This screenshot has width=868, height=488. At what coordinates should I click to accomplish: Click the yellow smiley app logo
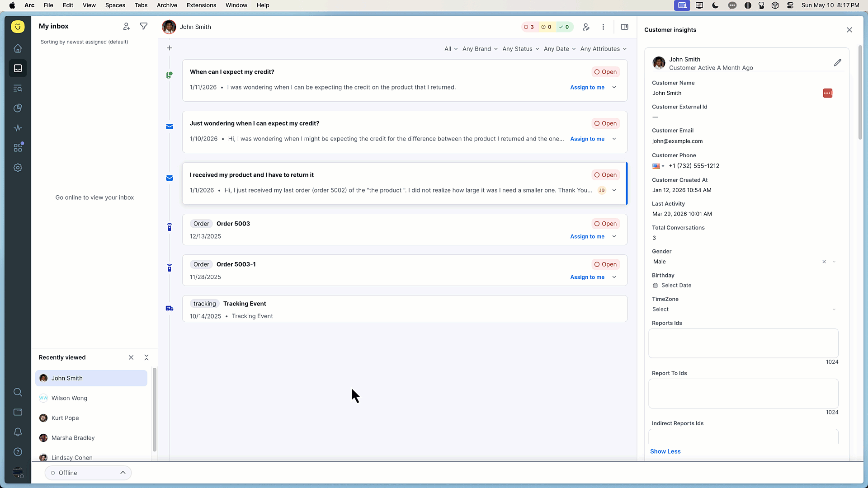[x=18, y=27]
